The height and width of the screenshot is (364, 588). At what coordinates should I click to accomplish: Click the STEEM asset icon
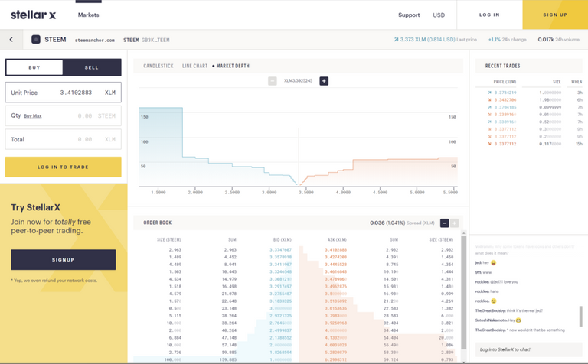pyautogui.click(x=36, y=39)
